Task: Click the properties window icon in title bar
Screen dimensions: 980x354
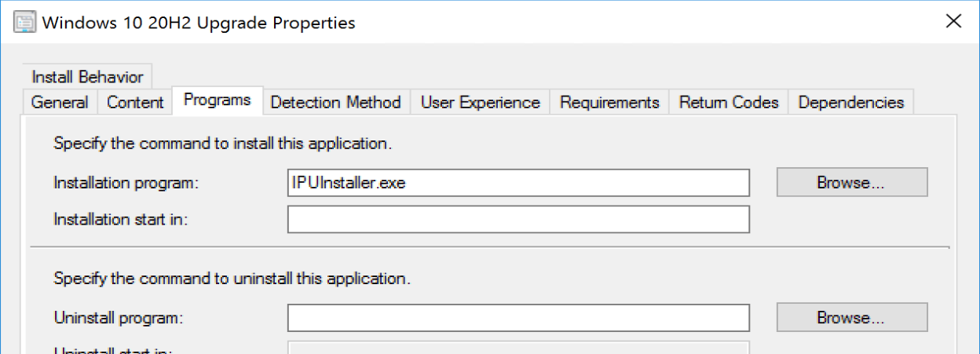Action: [24, 22]
